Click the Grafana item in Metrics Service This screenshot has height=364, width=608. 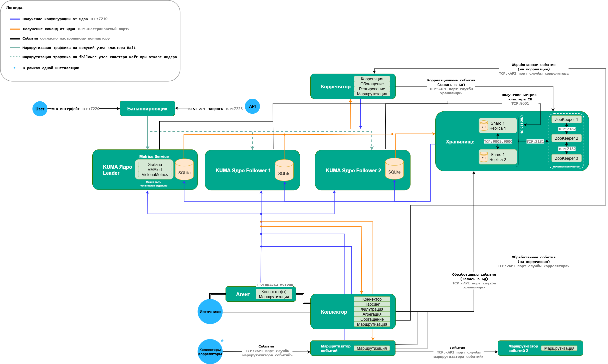click(x=154, y=164)
